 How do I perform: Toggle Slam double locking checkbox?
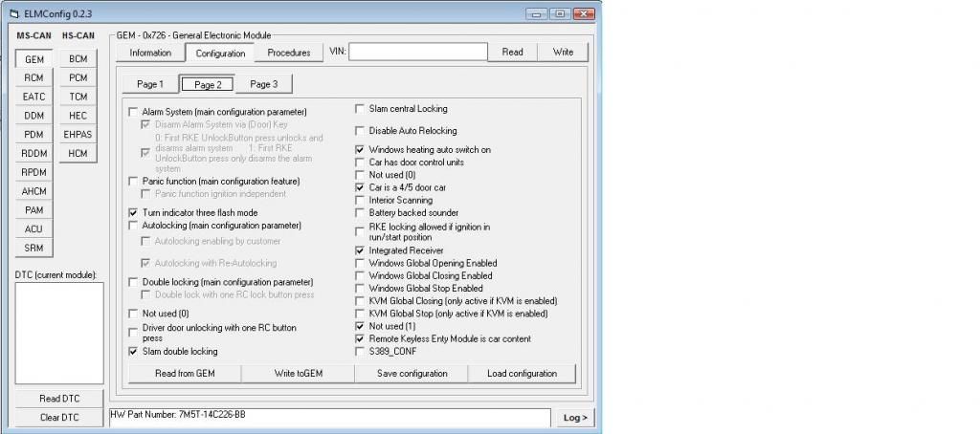coord(134,352)
